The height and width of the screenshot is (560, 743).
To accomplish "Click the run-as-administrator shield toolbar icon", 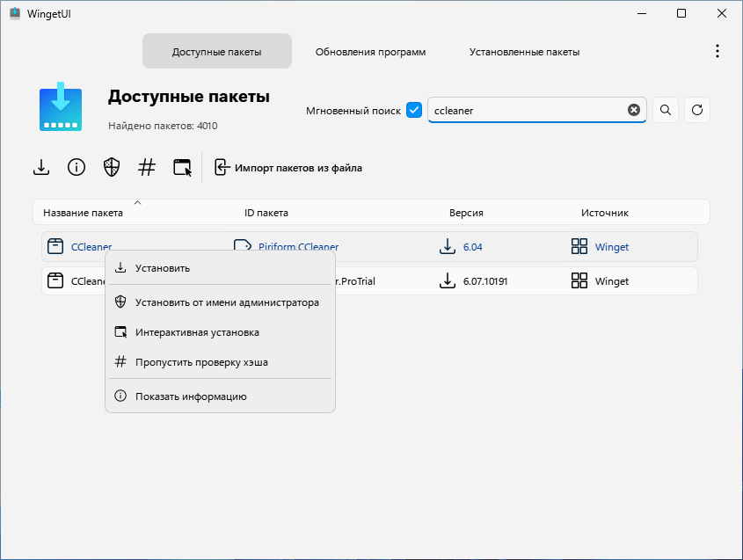I will 112,167.
